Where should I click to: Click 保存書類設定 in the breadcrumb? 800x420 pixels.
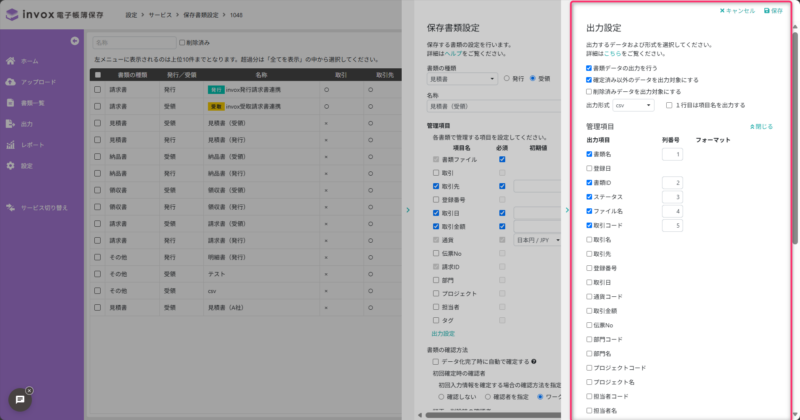(x=201, y=15)
